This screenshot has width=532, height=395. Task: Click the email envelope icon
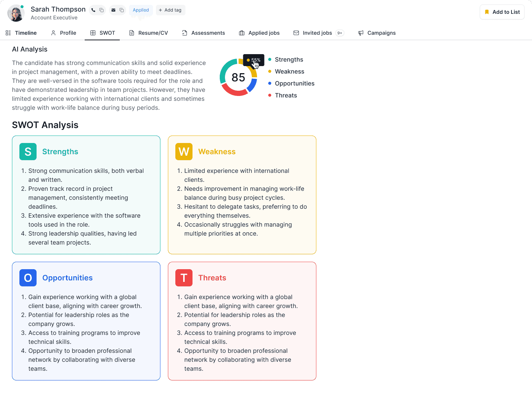point(113,10)
